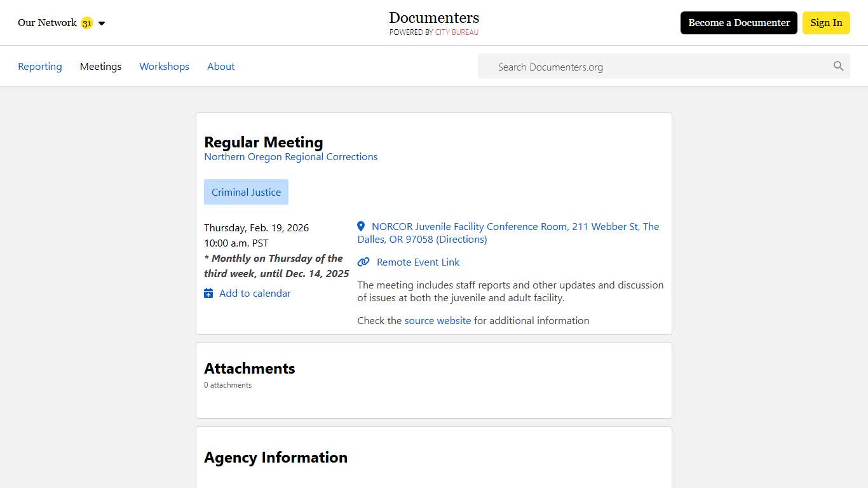Go to the Reporting tab

coord(40,66)
